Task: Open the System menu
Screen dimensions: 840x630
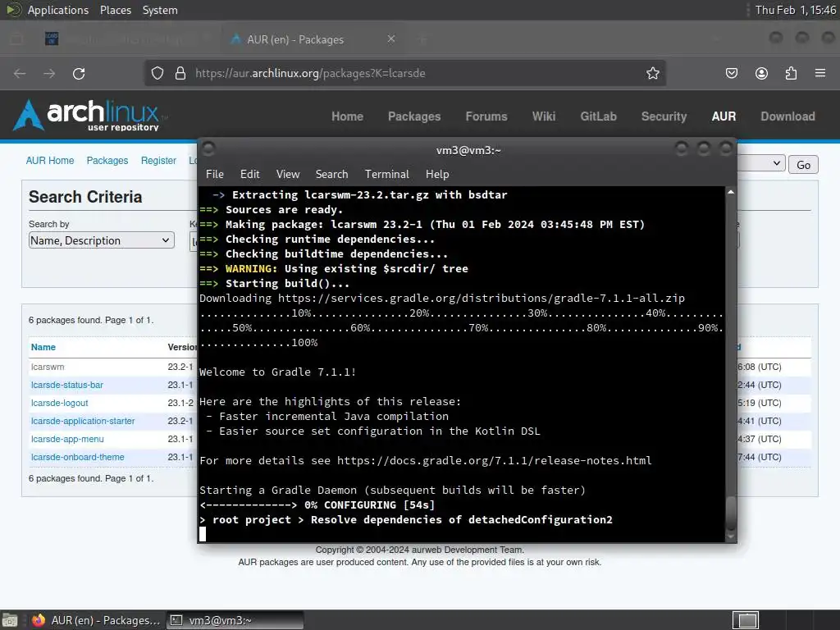Action: [160, 10]
